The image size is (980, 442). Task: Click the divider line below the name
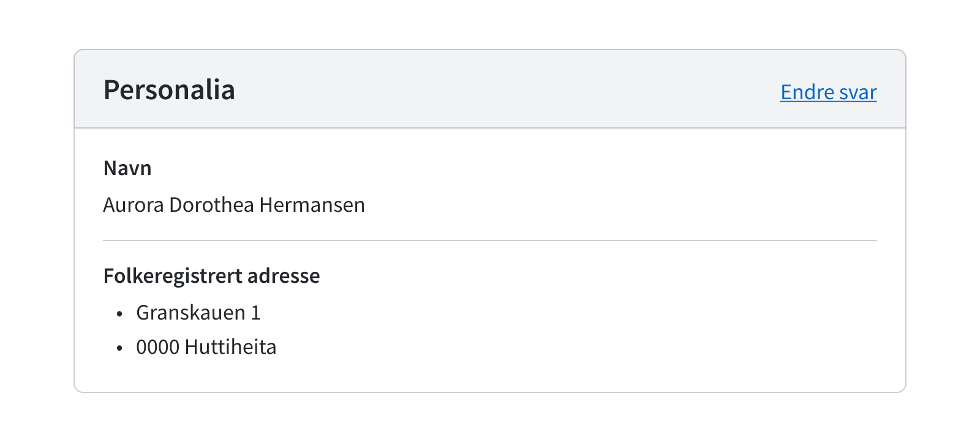(x=490, y=241)
